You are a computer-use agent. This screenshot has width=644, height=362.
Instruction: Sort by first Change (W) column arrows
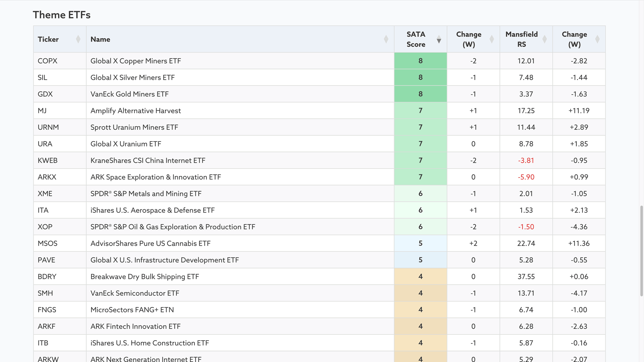492,39
